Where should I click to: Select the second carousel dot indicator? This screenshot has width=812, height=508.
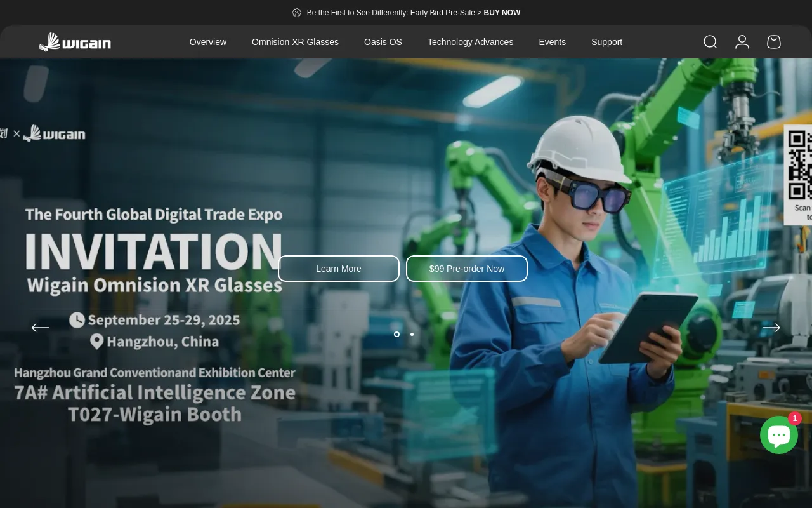412,334
